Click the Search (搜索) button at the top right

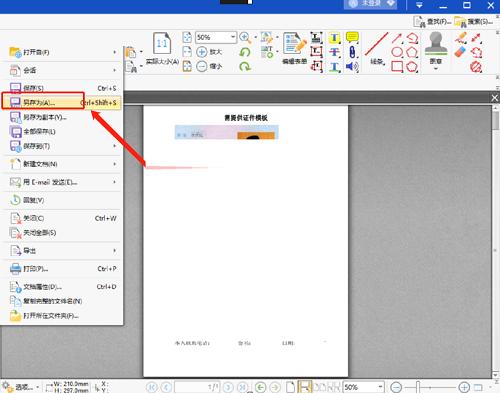click(x=474, y=22)
